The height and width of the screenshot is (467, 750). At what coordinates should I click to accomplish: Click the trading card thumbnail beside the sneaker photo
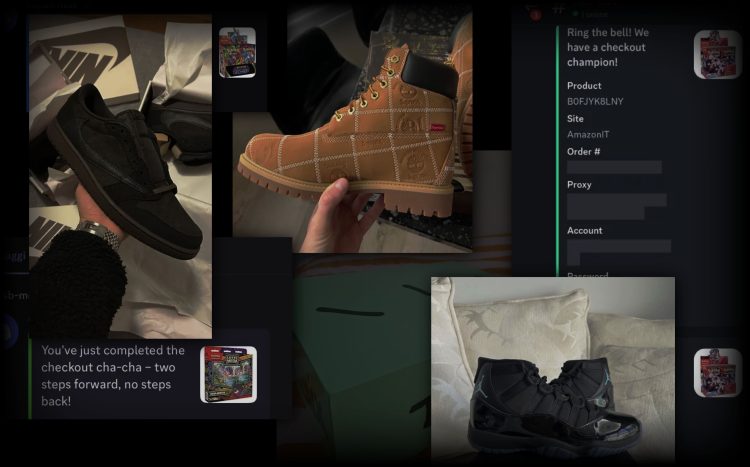coord(237,53)
